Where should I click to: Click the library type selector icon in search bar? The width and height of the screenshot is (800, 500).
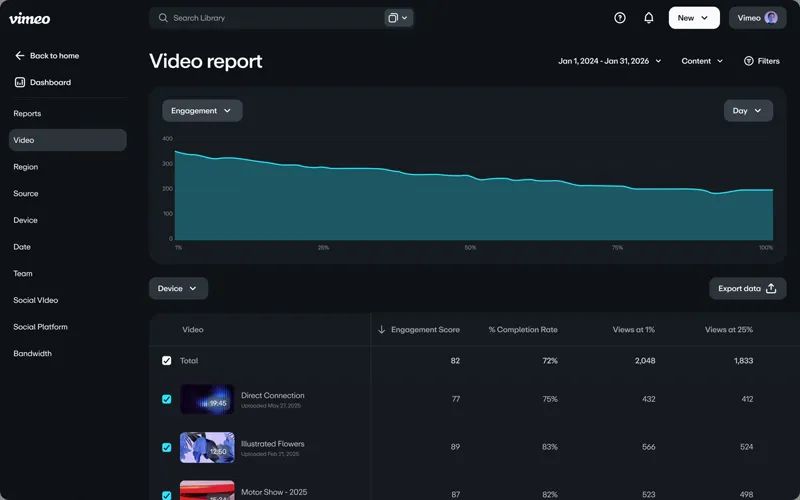[x=397, y=18]
